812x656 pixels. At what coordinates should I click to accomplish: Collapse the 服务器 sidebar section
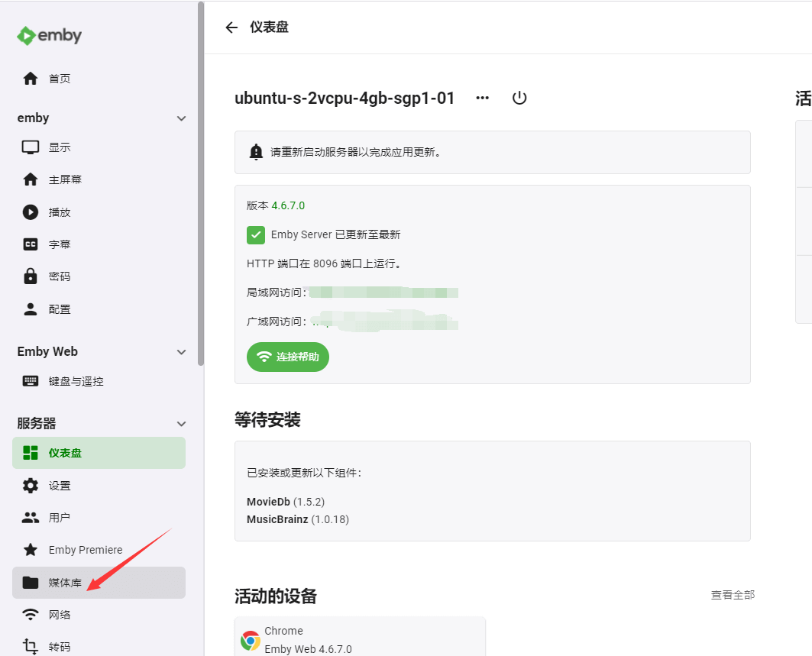[x=181, y=424]
